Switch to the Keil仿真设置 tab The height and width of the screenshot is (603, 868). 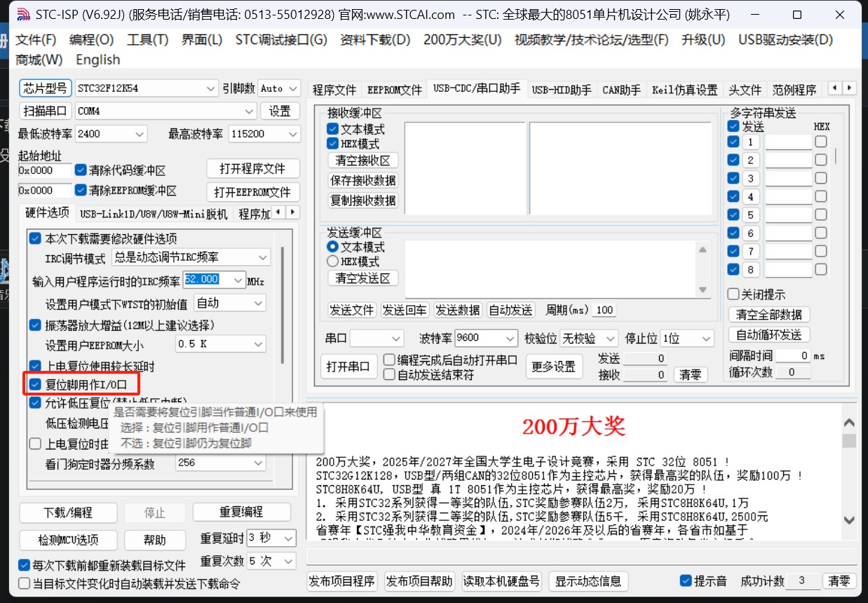pos(684,90)
